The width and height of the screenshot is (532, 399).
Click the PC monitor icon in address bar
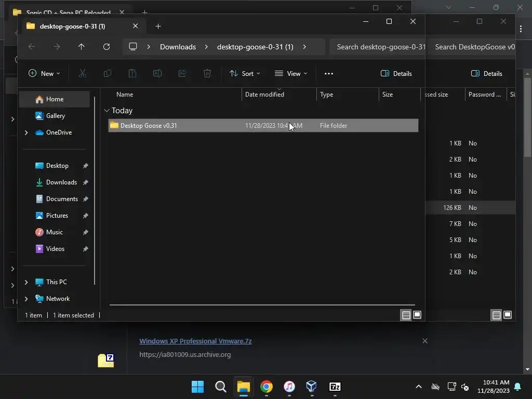[x=133, y=46]
